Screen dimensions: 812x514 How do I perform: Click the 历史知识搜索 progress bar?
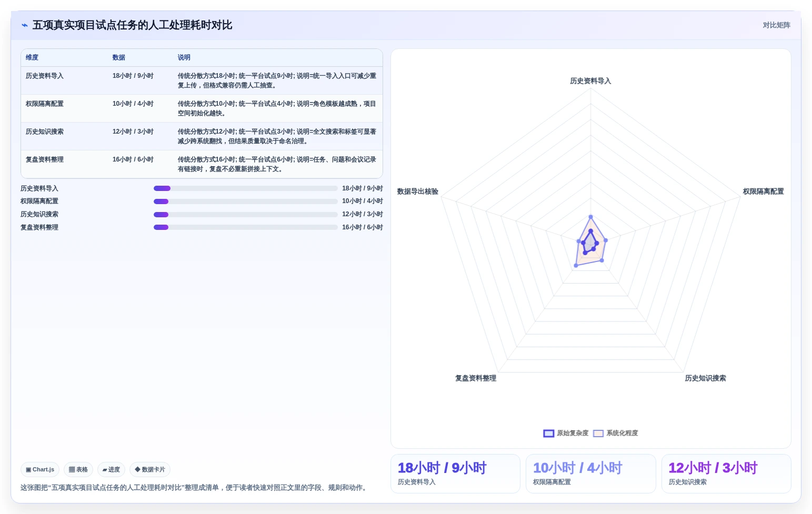tap(246, 215)
